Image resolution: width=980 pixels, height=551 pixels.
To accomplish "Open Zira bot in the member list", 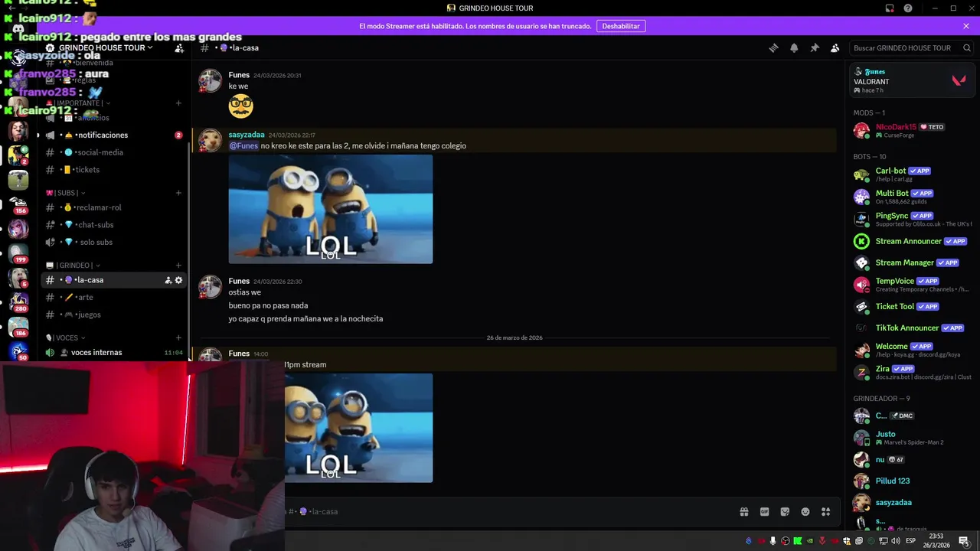I will pos(911,372).
